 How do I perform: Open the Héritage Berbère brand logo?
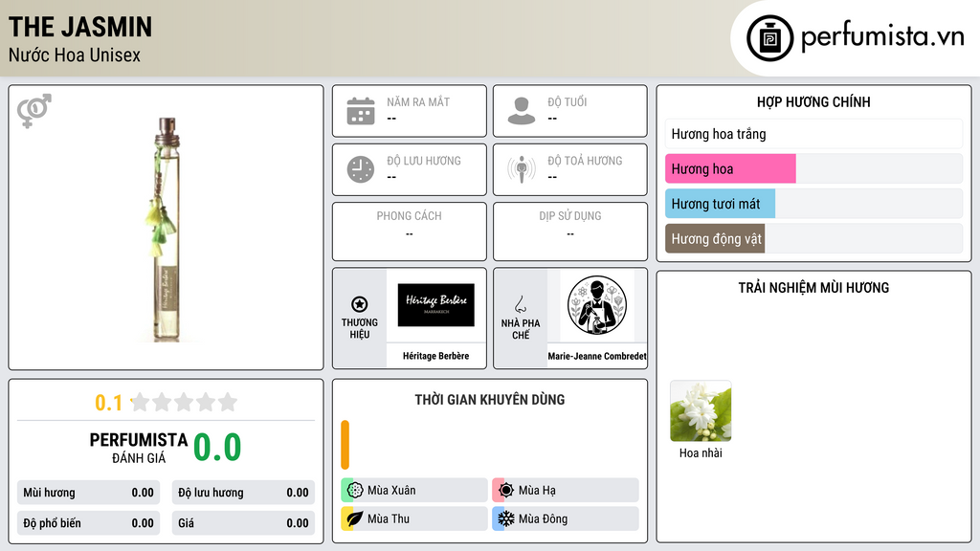436,305
